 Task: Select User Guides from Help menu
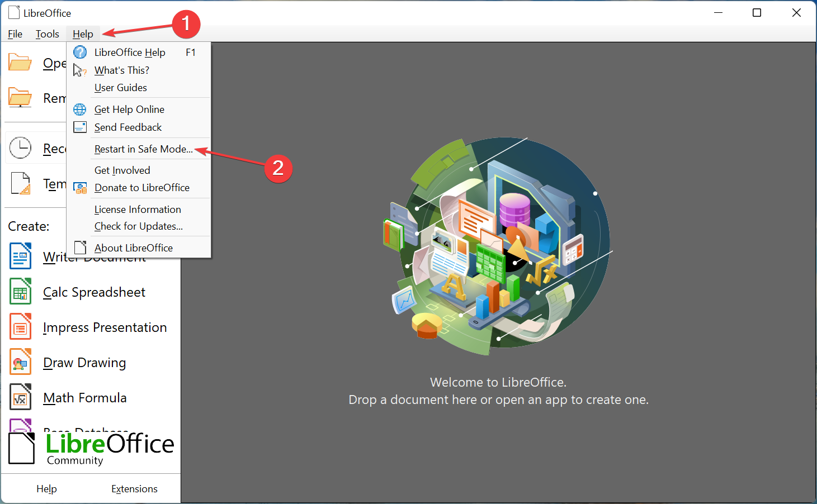coord(120,87)
